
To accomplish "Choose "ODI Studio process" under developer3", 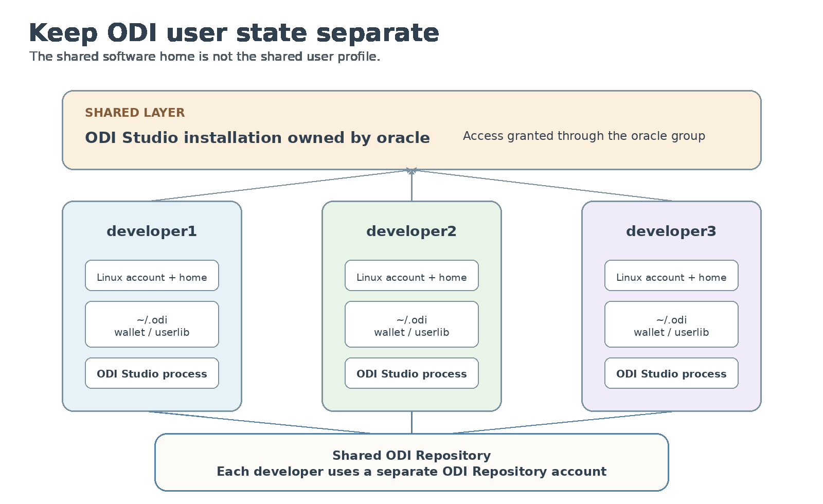I will coord(671,373).
